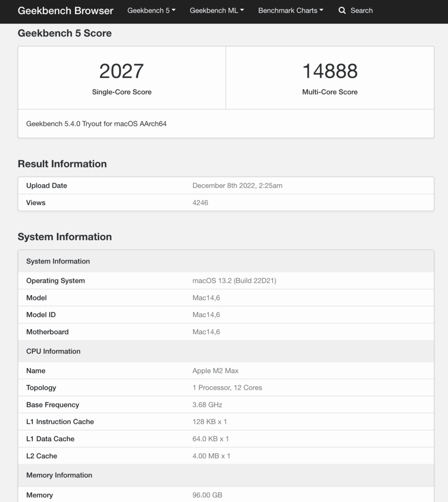
Task: Click the Operating System row label
Action: pyautogui.click(x=55, y=281)
